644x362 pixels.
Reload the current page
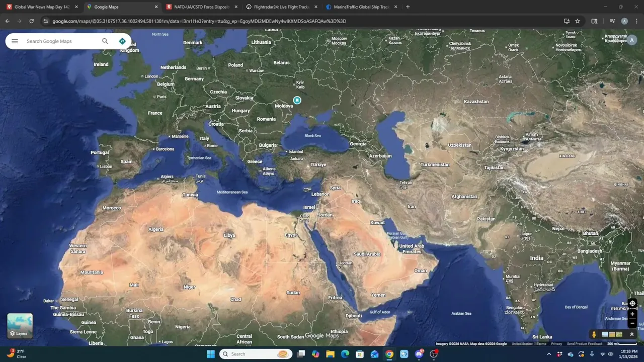coord(31,21)
